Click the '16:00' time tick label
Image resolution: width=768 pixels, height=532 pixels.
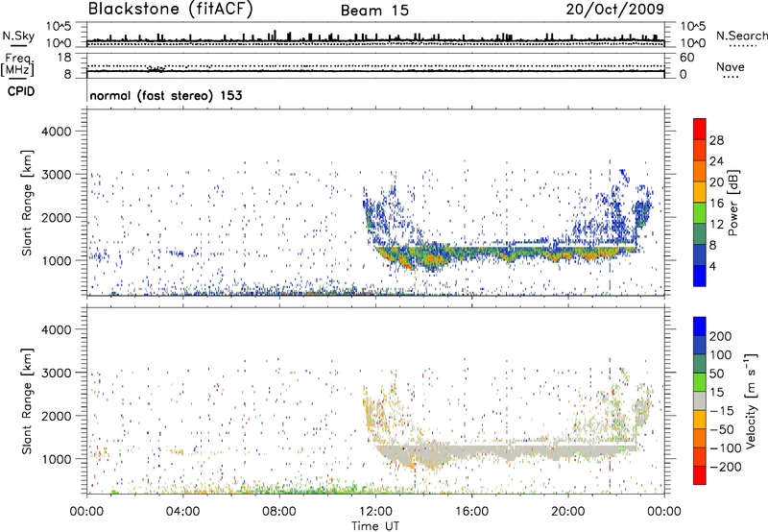471,512
